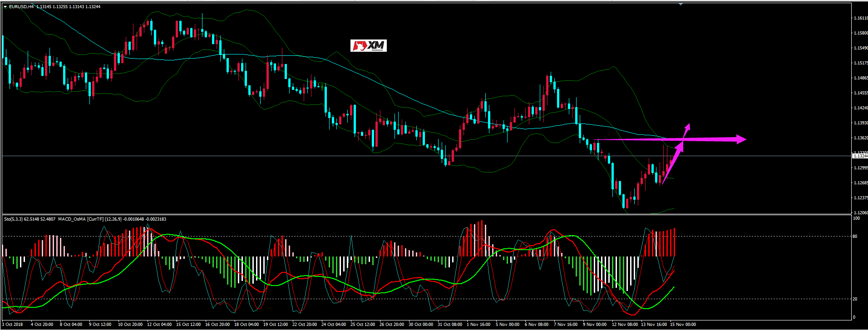Click the 6 Nov 08:00 time axis label
This screenshot has width=868, height=330.
click(x=537, y=325)
